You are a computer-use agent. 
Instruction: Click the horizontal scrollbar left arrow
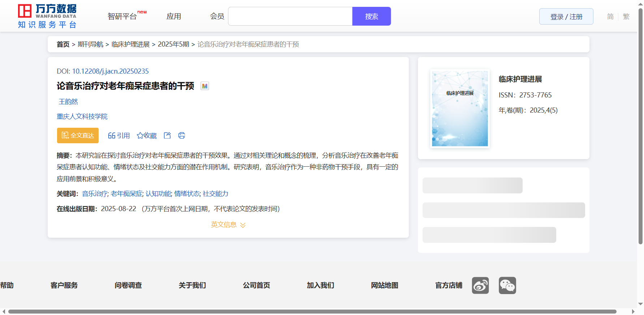[x=4, y=311]
